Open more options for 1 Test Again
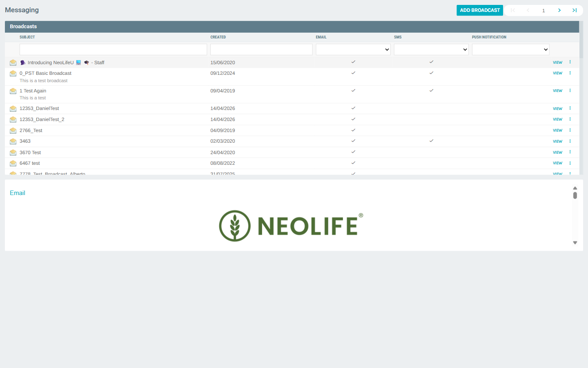Viewport: 588px width, 368px height. [570, 91]
